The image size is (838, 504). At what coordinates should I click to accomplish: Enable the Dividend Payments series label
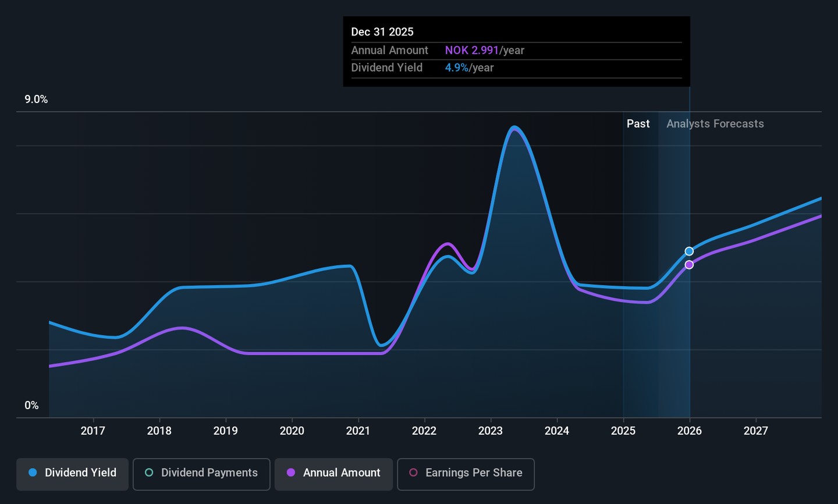(x=209, y=473)
